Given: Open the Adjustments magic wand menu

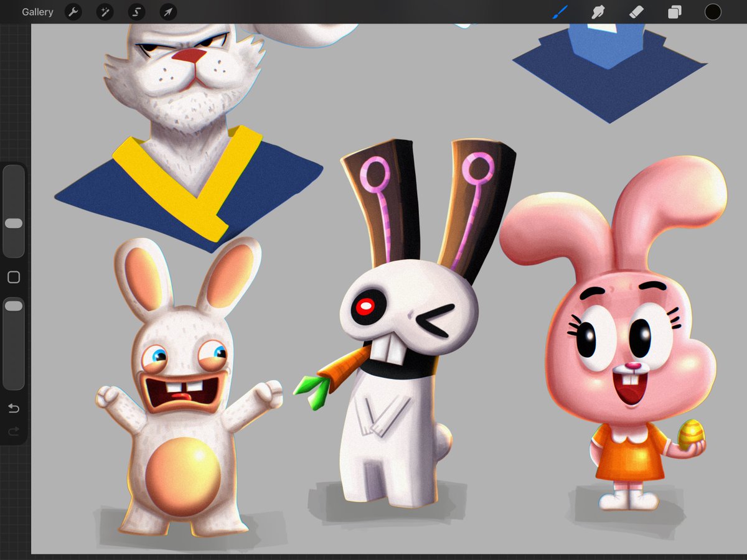Looking at the screenshot, I should point(105,12).
